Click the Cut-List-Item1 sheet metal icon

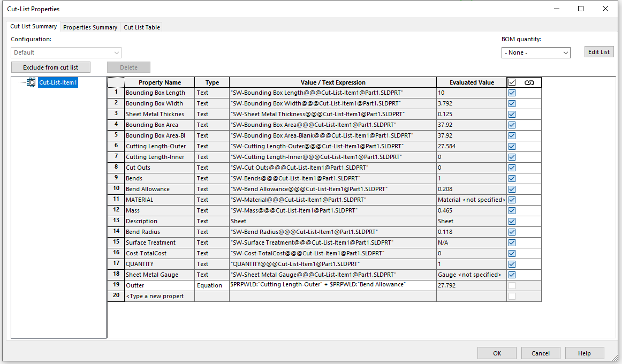click(31, 82)
